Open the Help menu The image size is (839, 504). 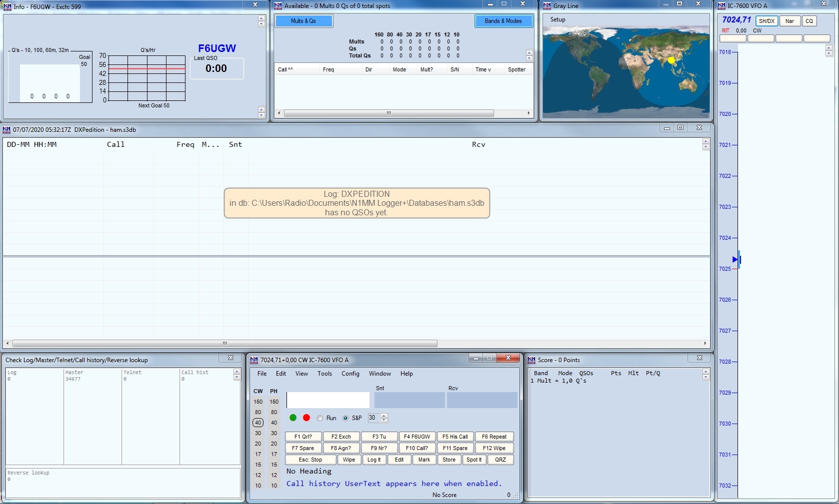(406, 374)
